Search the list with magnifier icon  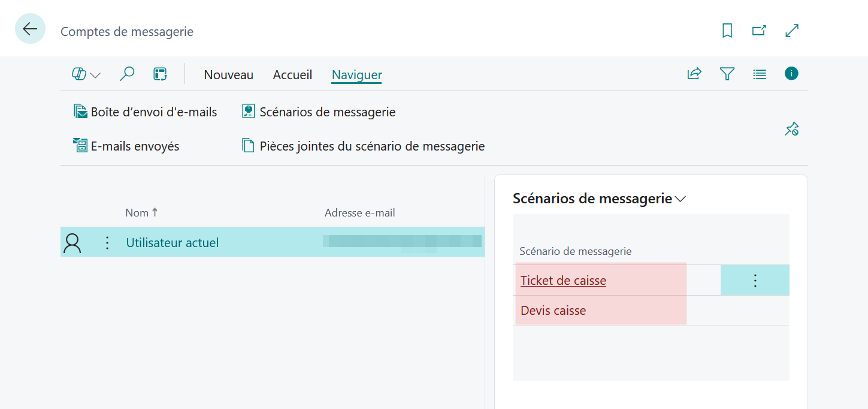(127, 74)
